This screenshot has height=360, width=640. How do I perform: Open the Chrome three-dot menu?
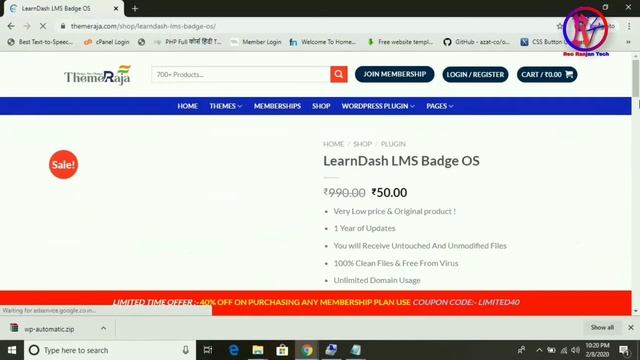629,26
